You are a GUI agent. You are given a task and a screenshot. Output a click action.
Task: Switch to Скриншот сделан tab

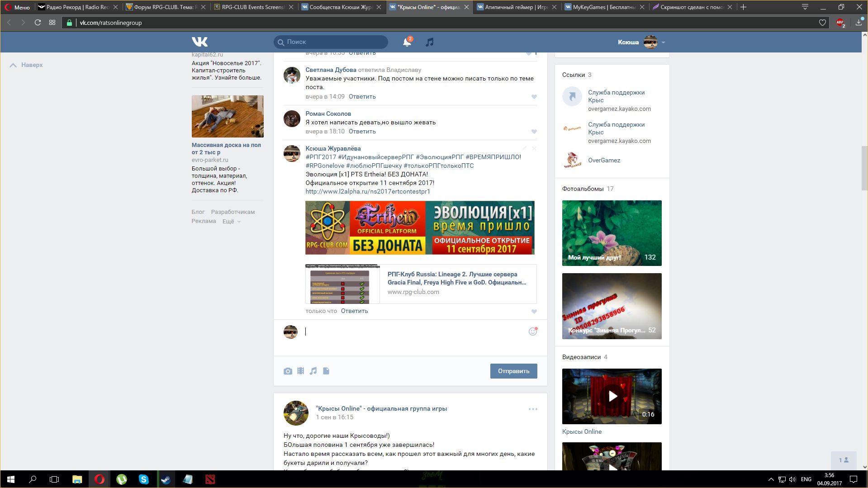pyautogui.click(x=692, y=7)
